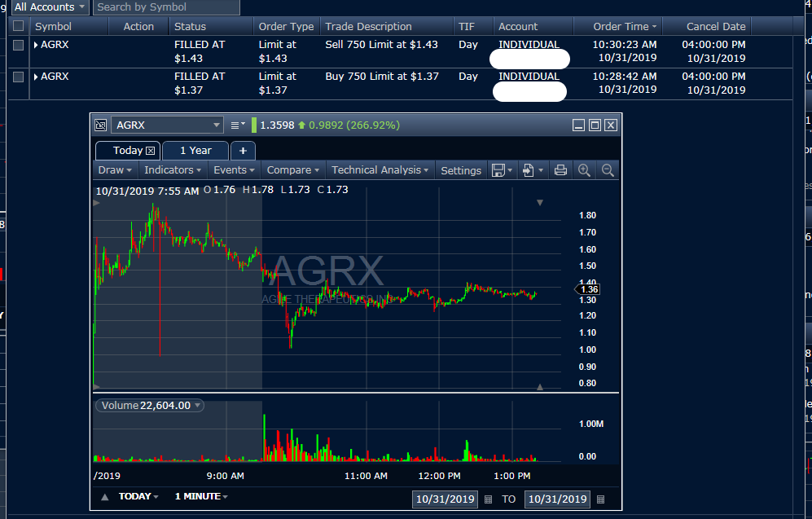Print the chart with printer icon
The image size is (812, 519).
tap(560, 170)
